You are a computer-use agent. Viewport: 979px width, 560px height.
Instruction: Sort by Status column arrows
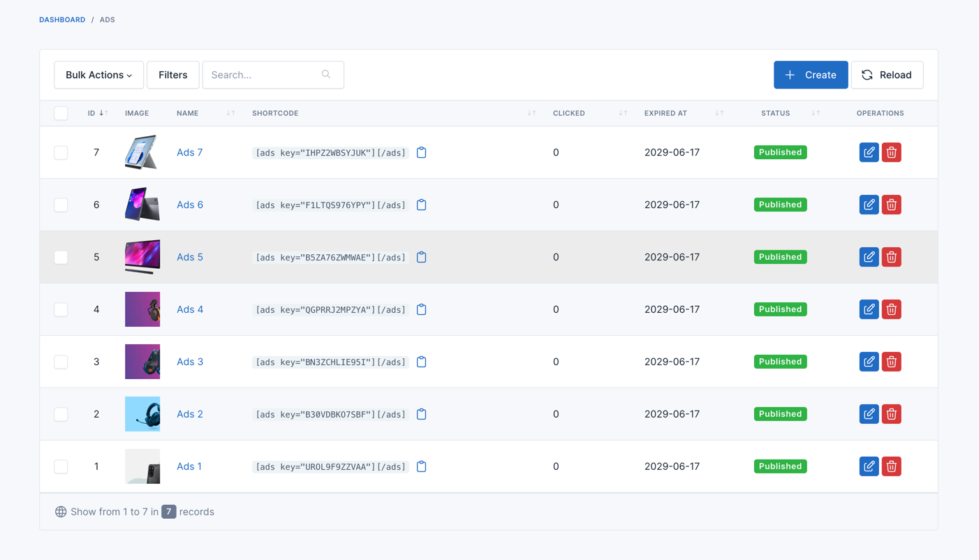tap(816, 113)
